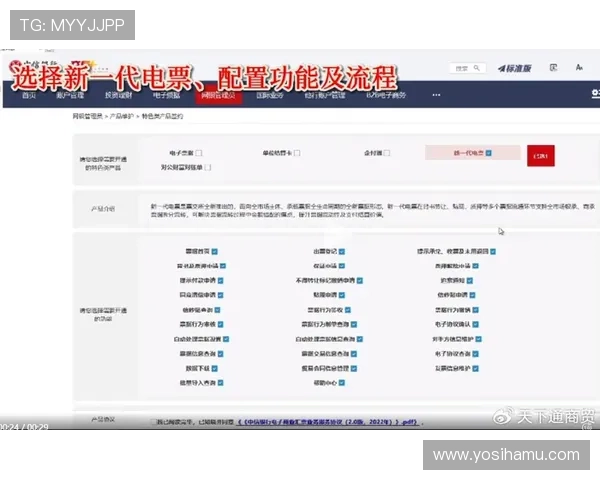Toggle 不得转让标记撤销申请 checkbox
This screenshot has width=600, height=480.
pyautogui.click(x=360, y=281)
